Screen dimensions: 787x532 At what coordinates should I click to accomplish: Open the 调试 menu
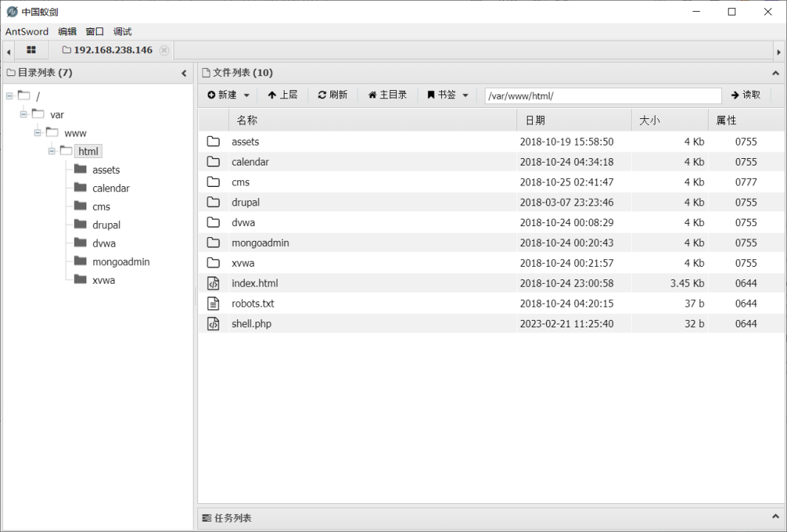click(123, 32)
